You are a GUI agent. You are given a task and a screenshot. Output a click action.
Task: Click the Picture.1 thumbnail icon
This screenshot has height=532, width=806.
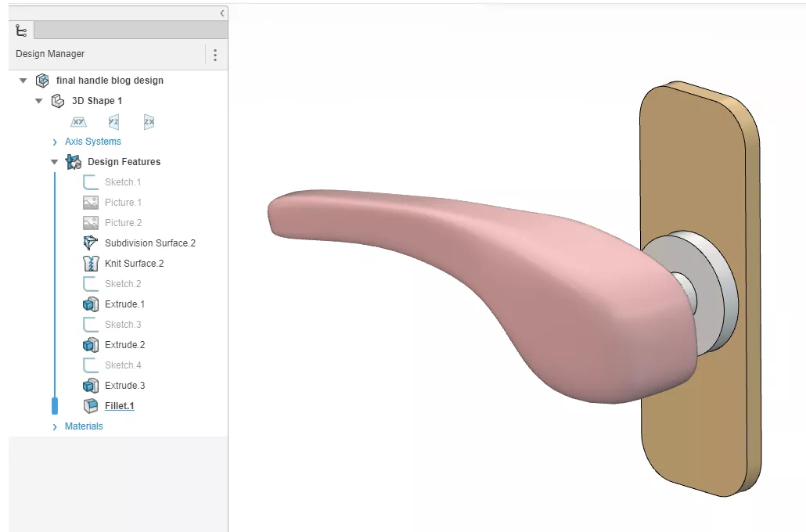[x=90, y=202]
